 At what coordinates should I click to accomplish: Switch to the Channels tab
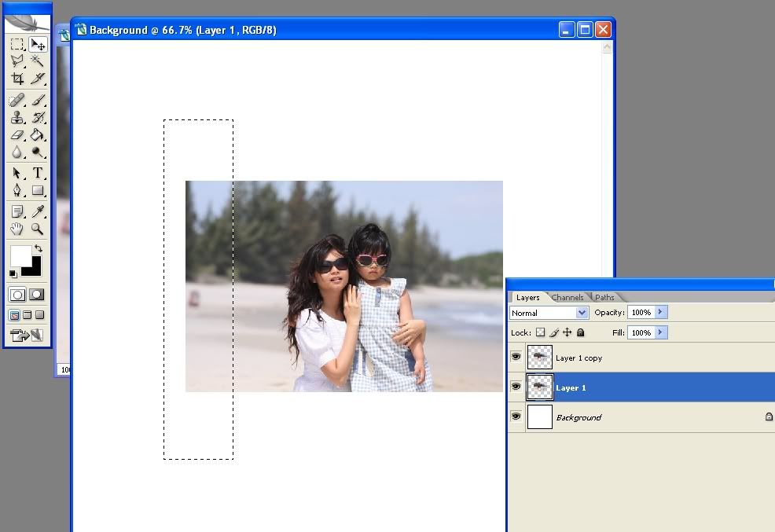tap(567, 298)
